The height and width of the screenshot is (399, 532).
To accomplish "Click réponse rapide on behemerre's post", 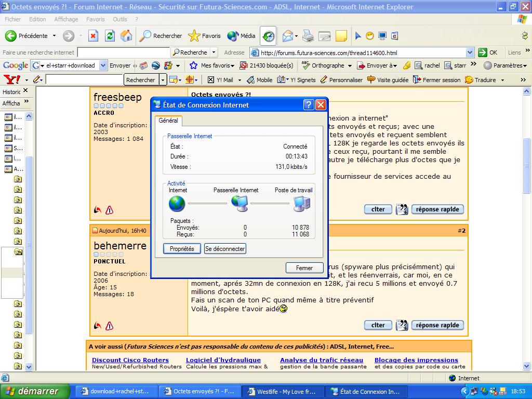I will tap(437, 325).
